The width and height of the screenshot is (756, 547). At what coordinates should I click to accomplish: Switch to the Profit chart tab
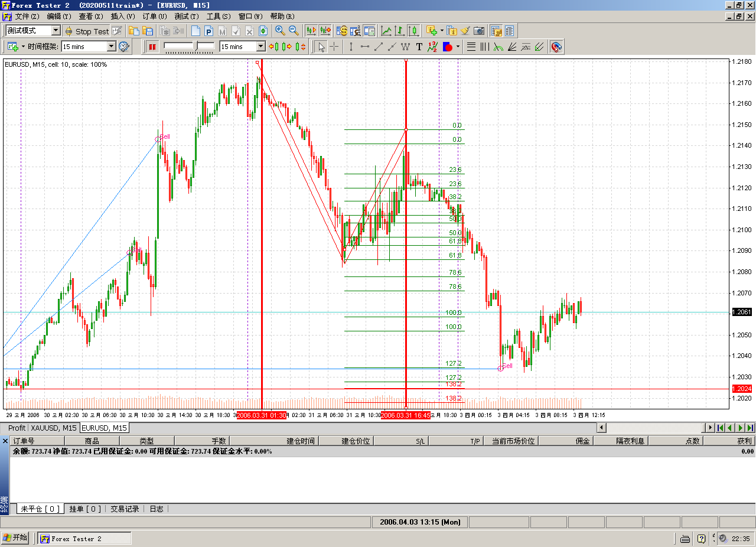click(x=17, y=428)
